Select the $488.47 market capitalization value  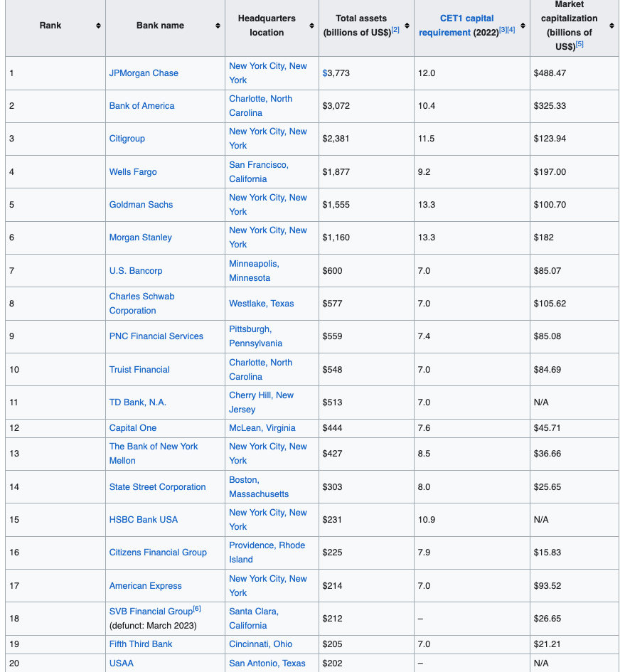click(550, 73)
